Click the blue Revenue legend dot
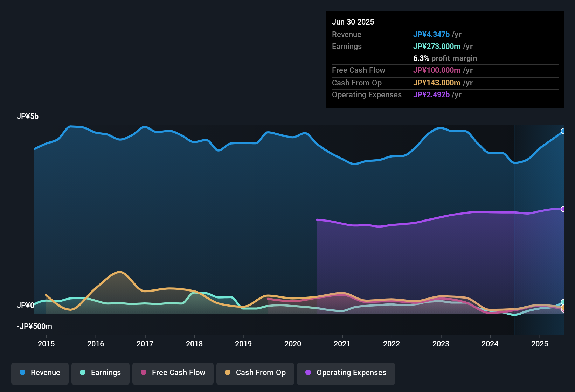 pyautogui.click(x=22, y=372)
